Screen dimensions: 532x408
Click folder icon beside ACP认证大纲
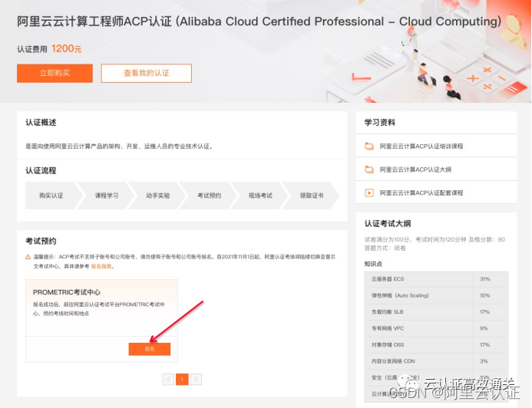369,169
